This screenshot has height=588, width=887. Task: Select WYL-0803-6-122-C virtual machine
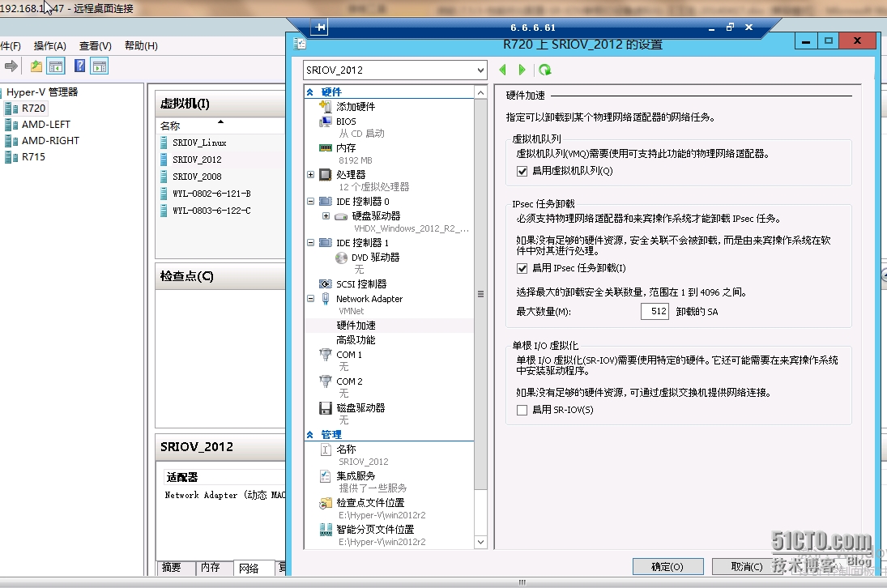point(211,211)
